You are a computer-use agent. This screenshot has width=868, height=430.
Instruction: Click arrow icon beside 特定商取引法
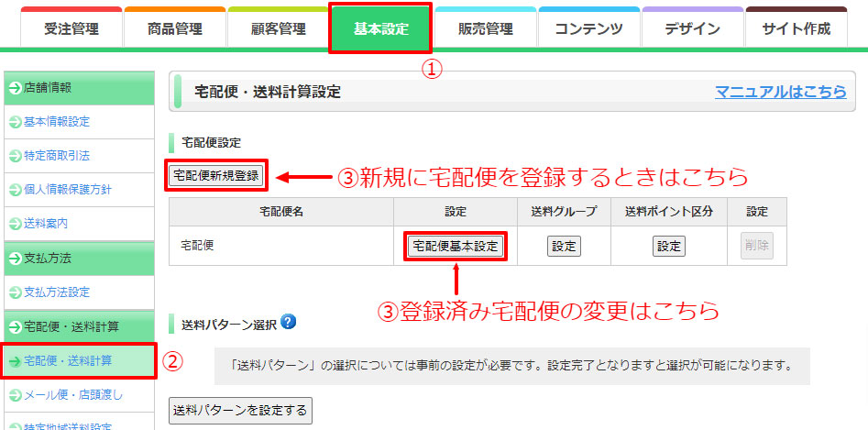click(15, 157)
